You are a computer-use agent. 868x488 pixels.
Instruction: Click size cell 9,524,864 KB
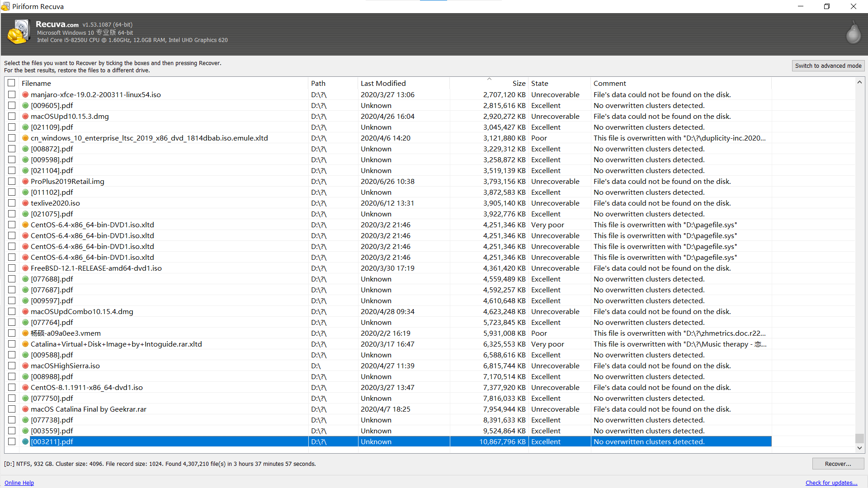[504, 431]
